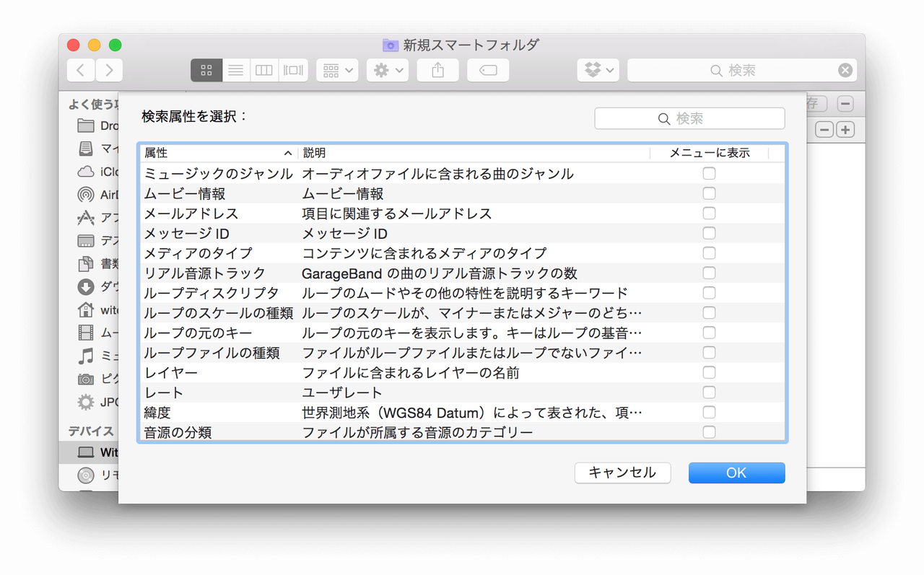This screenshot has width=924, height=575.
Task: Click the description 項目に関連するメールアドレス
Action: click(x=397, y=214)
